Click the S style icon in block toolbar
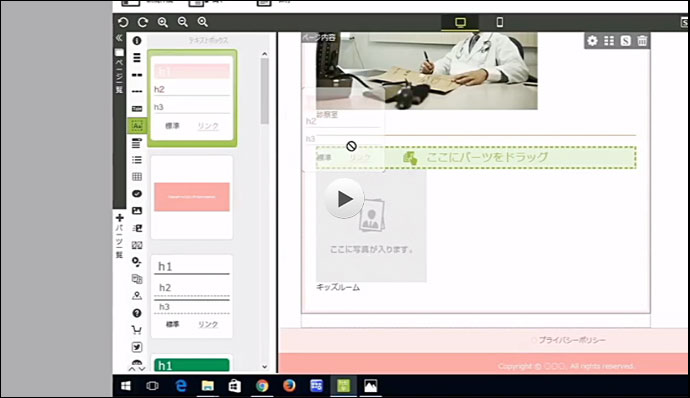The width and height of the screenshot is (690, 398). pyautogui.click(x=626, y=41)
